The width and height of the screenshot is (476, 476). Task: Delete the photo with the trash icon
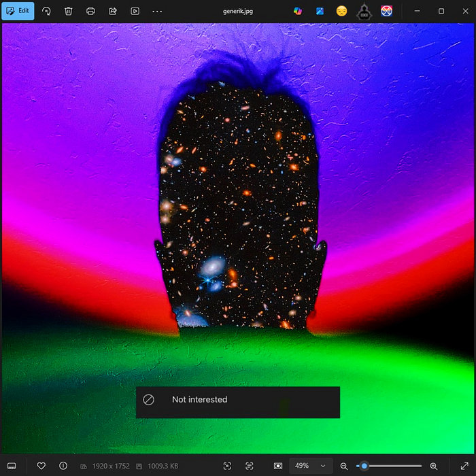click(69, 12)
